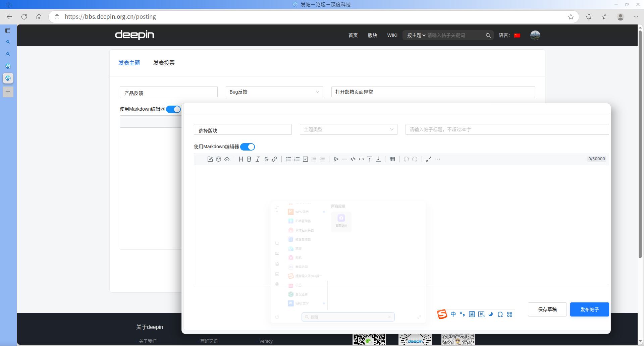Image resolution: width=644 pixels, height=346 pixels.
Task: Switch off the Markdown editor in the overlay
Action: pyautogui.click(x=248, y=147)
